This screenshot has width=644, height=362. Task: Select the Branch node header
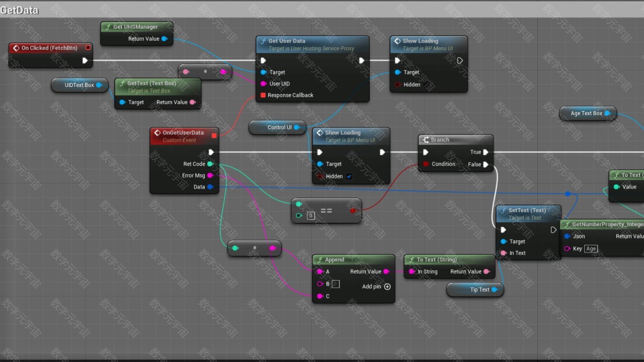[x=456, y=140]
